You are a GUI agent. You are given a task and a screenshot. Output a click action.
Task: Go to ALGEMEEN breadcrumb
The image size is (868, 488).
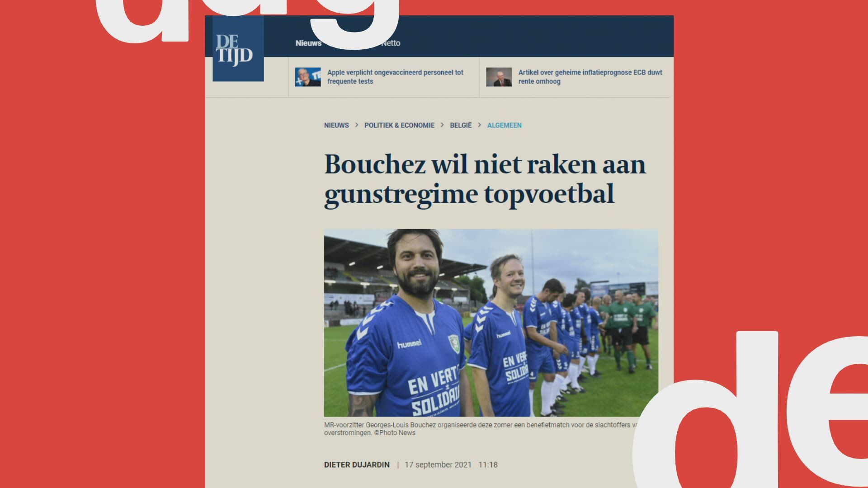[504, 125]
